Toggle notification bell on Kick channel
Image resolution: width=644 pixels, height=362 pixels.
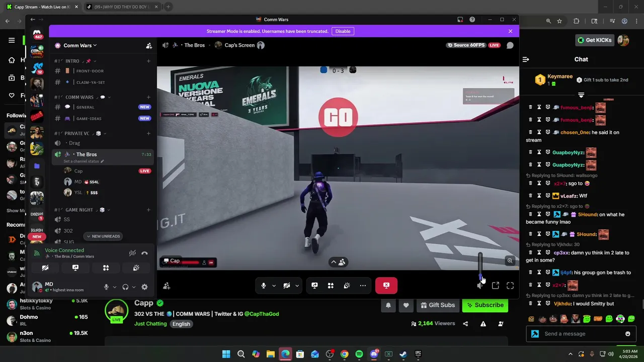(x=388, y=305)
